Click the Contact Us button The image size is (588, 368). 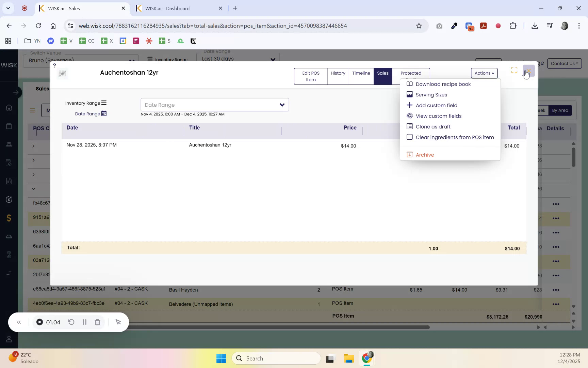click(x=564, y=63)
